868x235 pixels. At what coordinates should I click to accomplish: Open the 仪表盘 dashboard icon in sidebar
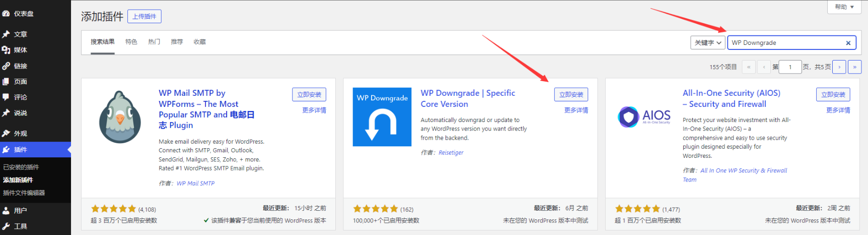click(x=6, y=14)
